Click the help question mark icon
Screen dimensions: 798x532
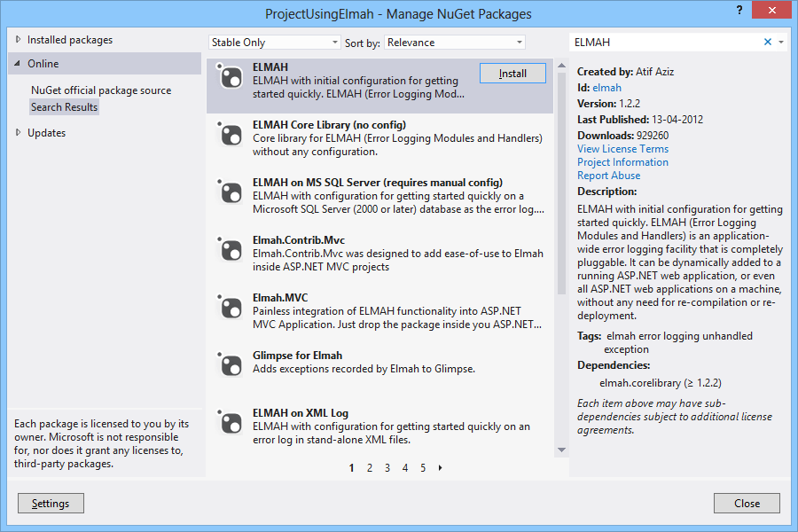739,12
